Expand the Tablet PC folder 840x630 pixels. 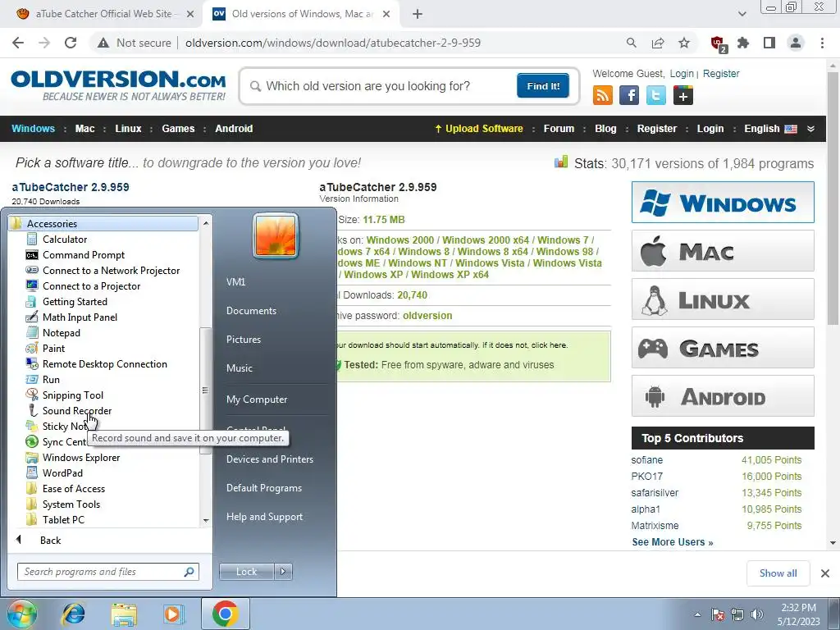click(63, 519)
